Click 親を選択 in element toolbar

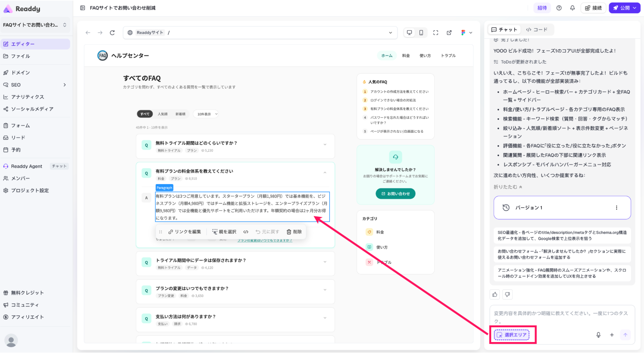coord(224,232)
